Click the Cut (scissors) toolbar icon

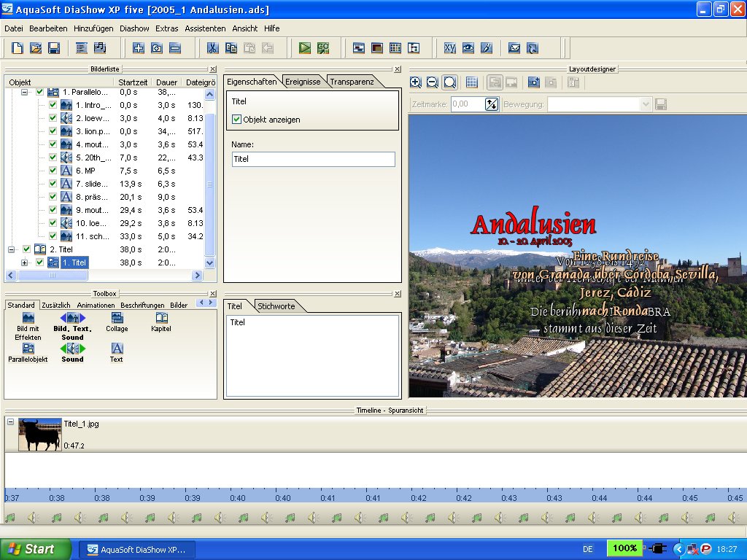click(212, 48)
